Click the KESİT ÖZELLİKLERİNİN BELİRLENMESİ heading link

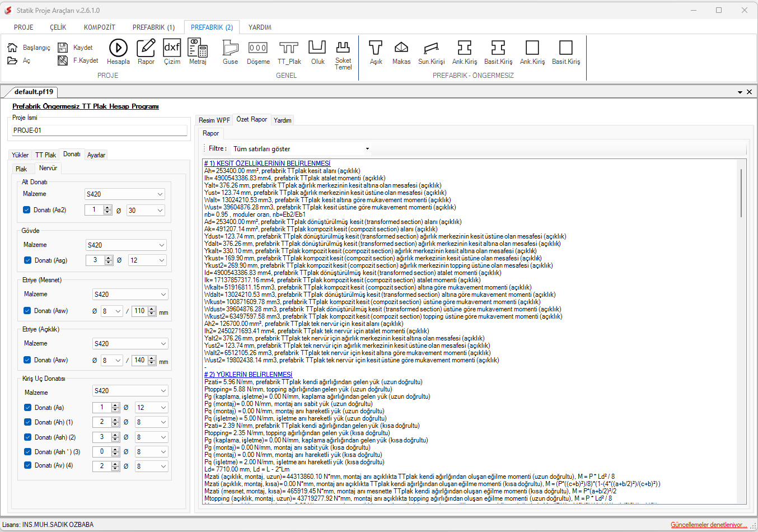267,164
